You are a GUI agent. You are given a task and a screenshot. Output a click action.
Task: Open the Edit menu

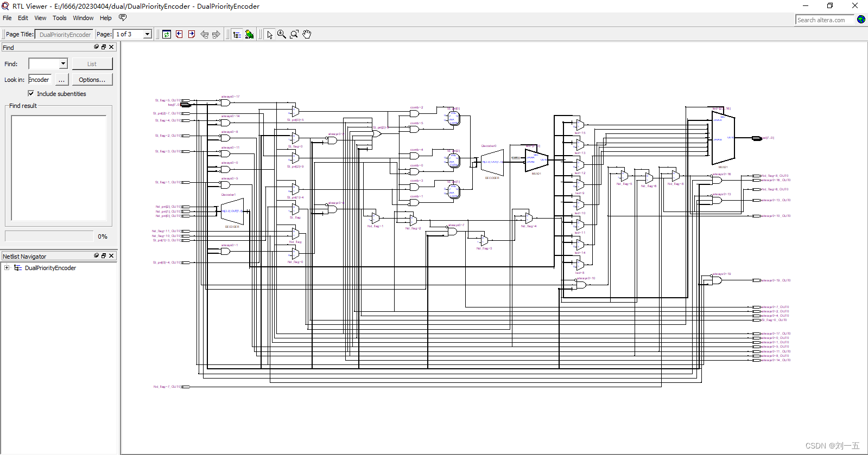pyautogui.click(x=23, y=18)
